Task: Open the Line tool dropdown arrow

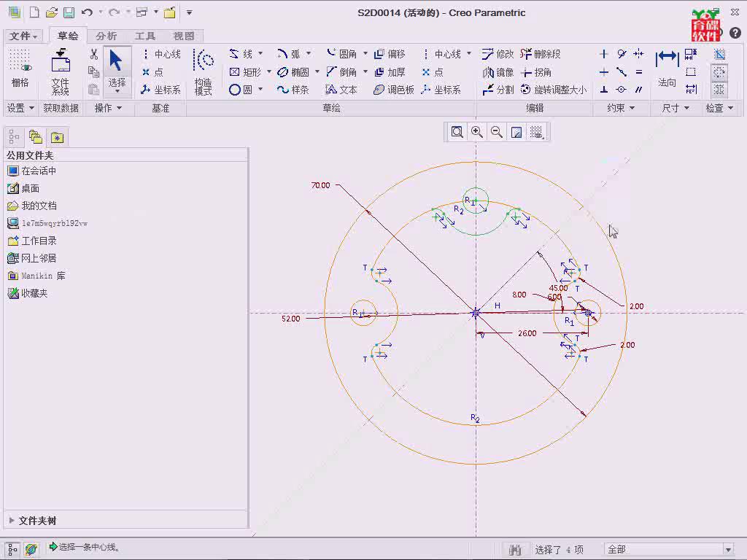Action: pos(260,53)
